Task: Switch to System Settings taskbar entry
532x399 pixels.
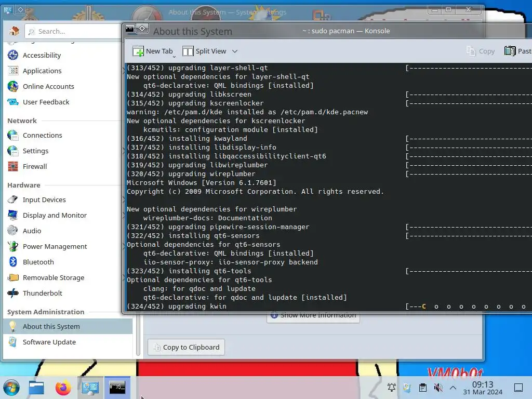Action: pyautogui.click(x=90, y=388)
